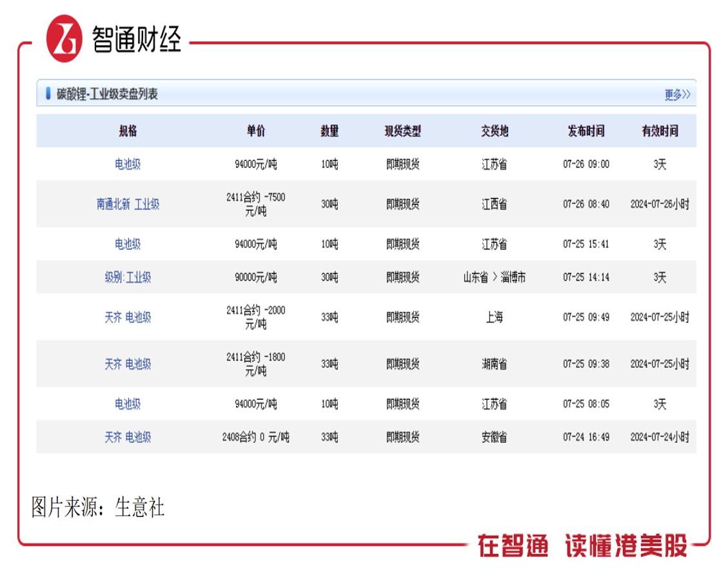Click the 在智通 读懂港美股 slogan
Screen dimensions: 728x577
tap(582, 545)
